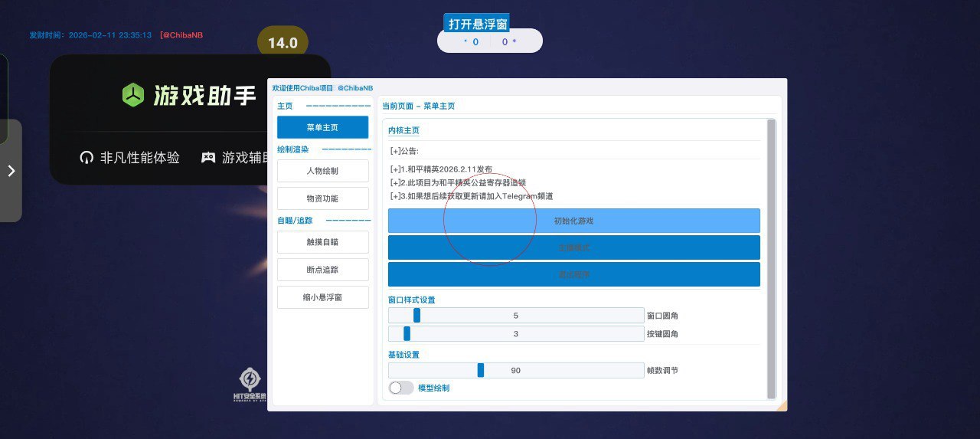Image resolution: width=980 pixels, height=439 pixels.
Task: Adjust the 窗口圆角 slider
Action: (x=516, y=316)
